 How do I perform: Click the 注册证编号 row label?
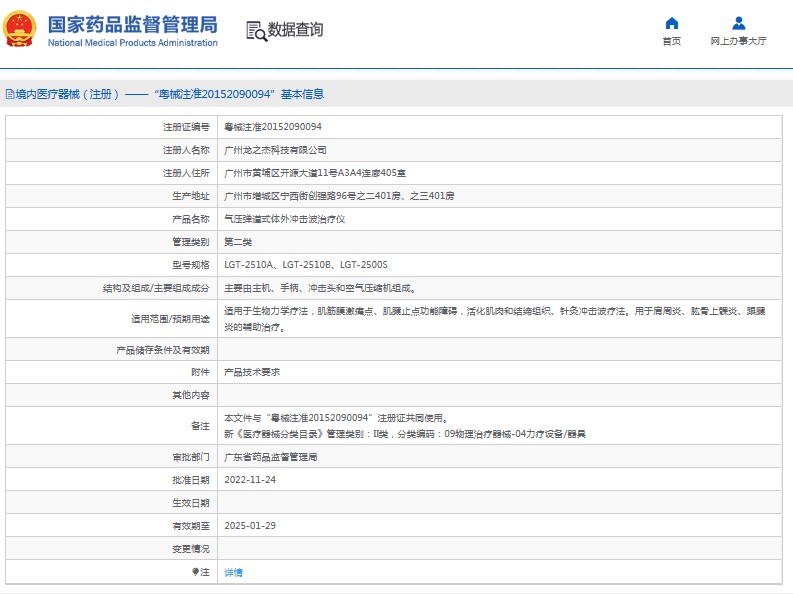point(186,127)
